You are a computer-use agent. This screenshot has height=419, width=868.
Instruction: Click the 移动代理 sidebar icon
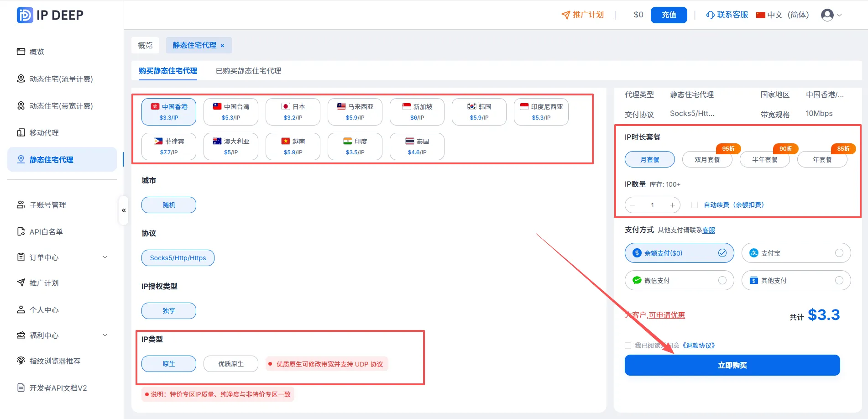tap(21, 132)
